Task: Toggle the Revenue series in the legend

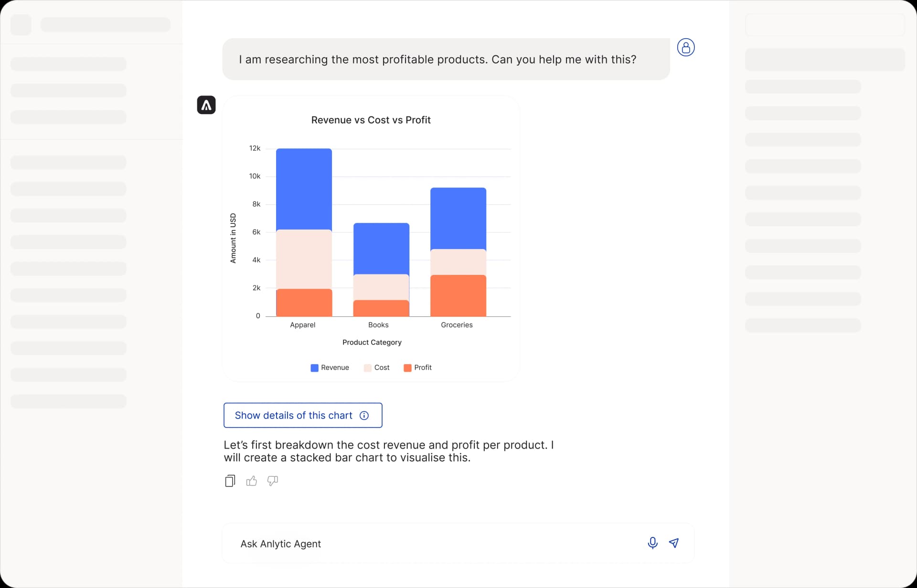Action: pyautogui.click(x=330, y=367)
